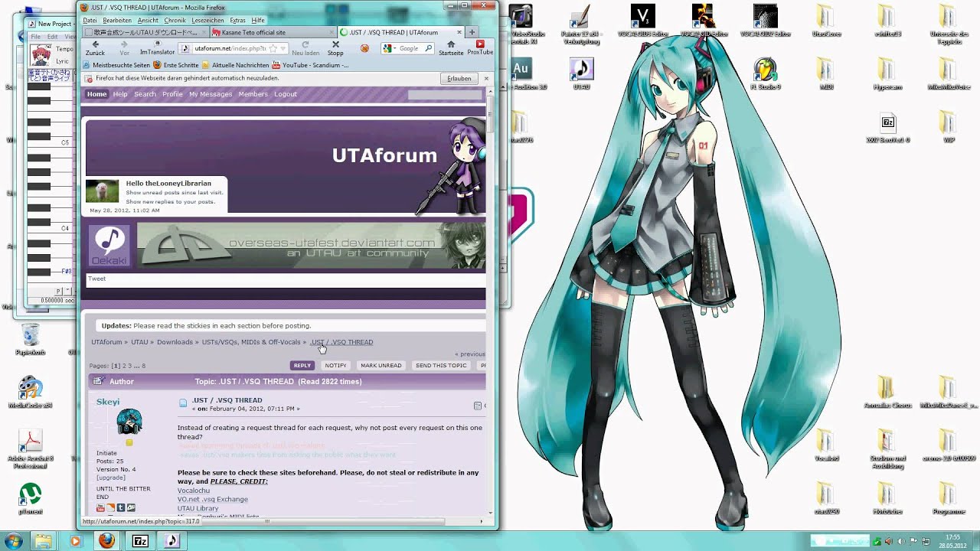Open VOCALOID3 Editor desktop shortcut

pos(642,21)
